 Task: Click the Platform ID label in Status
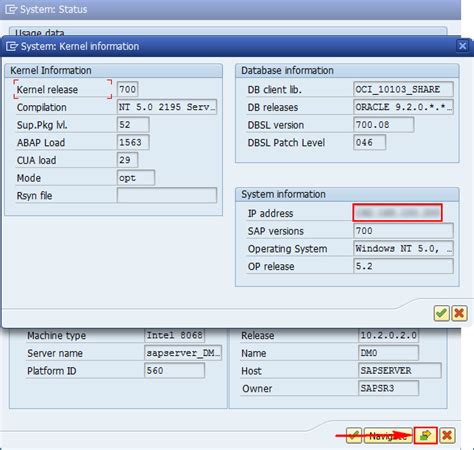(52, 371)
